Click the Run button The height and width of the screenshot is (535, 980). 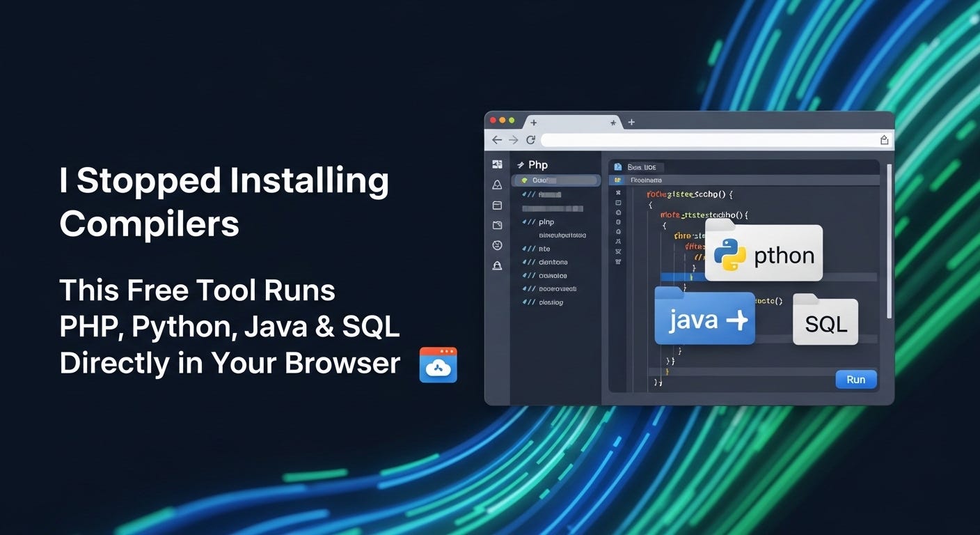point(855,380)
